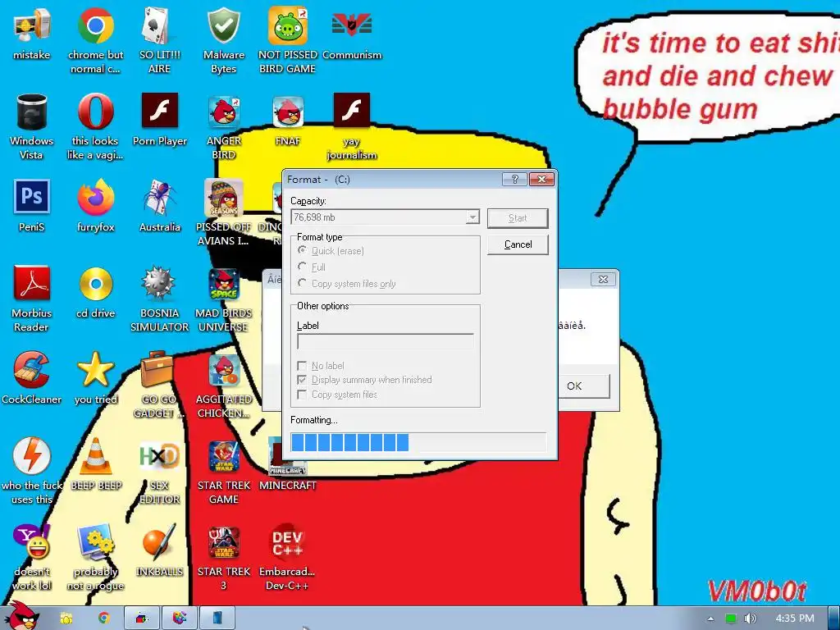The width and height of the screenshot is (840, 630).
Task: Click the show desktop corner button
Action: (834, 619)
